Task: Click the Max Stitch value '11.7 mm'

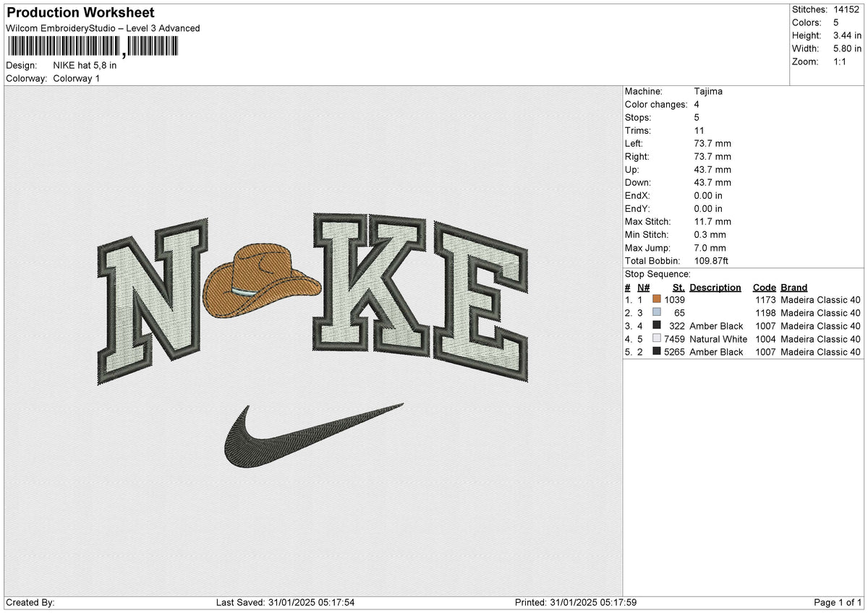Action: coord(712,221)
